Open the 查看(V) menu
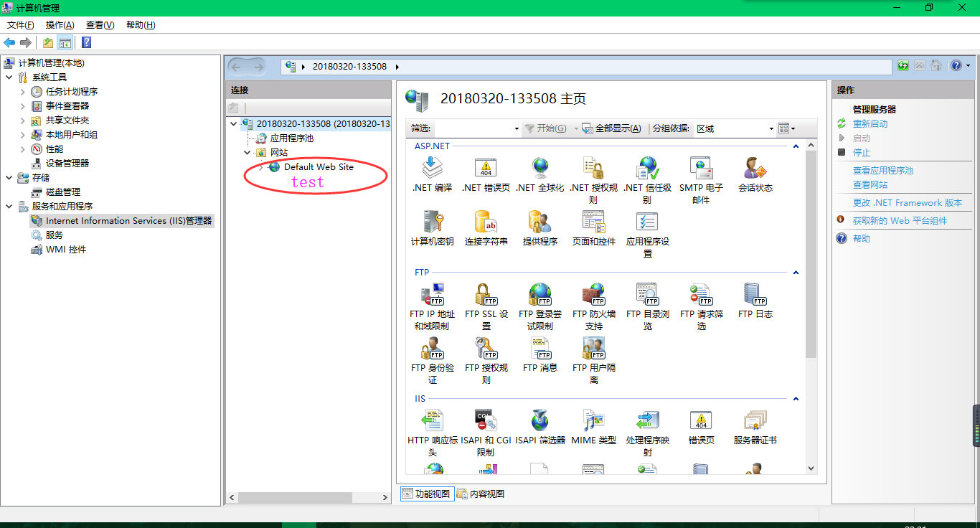This screenshot has width=980, height=528. pos(100,25)
